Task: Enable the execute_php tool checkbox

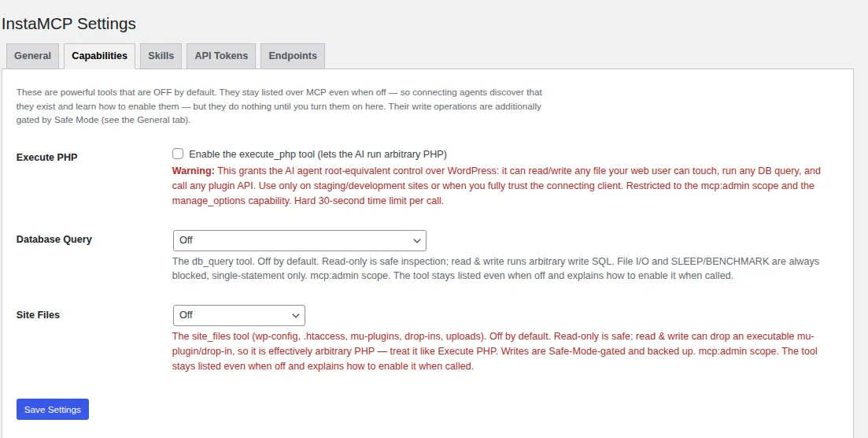Action: (x=178, y=154)
